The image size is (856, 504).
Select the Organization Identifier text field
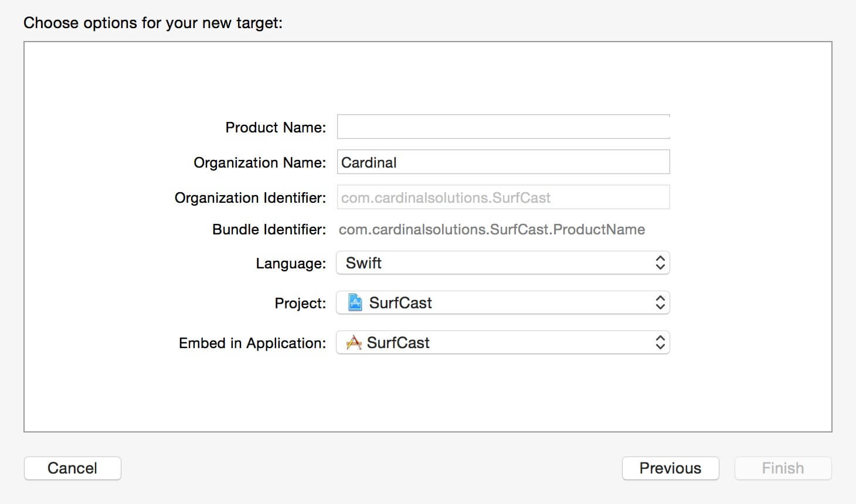(x=503, y=197)
